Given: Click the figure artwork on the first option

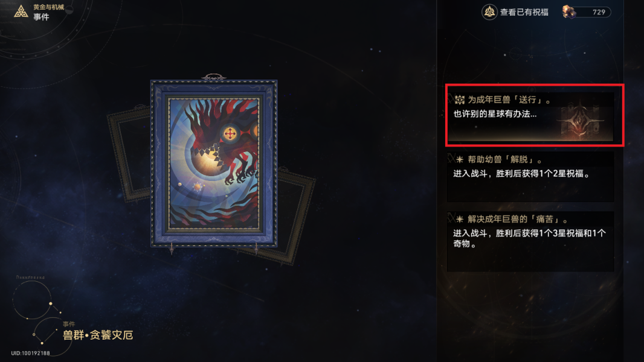Looking at the screenshot, I should [579, 121].
